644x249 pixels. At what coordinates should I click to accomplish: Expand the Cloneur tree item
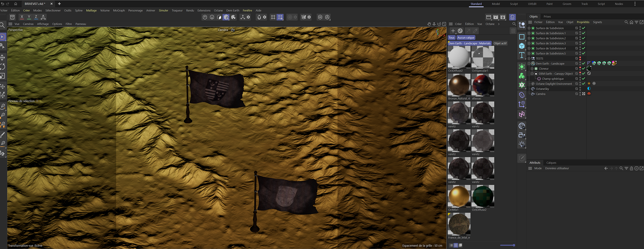[x=532, y=68]
